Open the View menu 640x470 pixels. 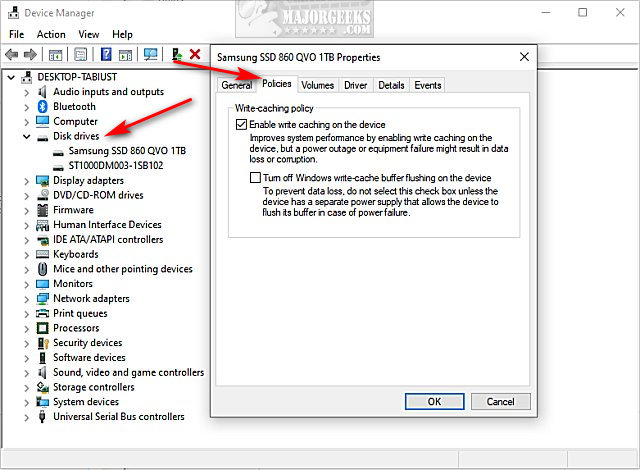coord(89,34)
